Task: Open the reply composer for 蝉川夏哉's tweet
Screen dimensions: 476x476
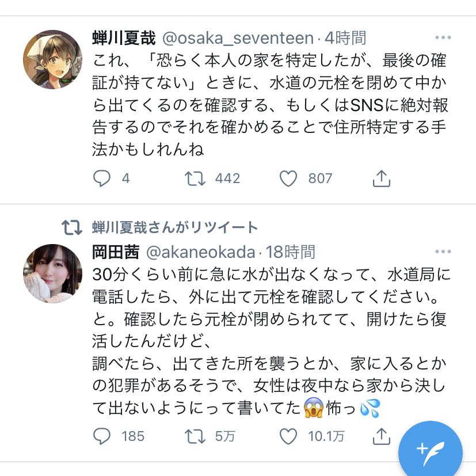Action: coord(102,178)
